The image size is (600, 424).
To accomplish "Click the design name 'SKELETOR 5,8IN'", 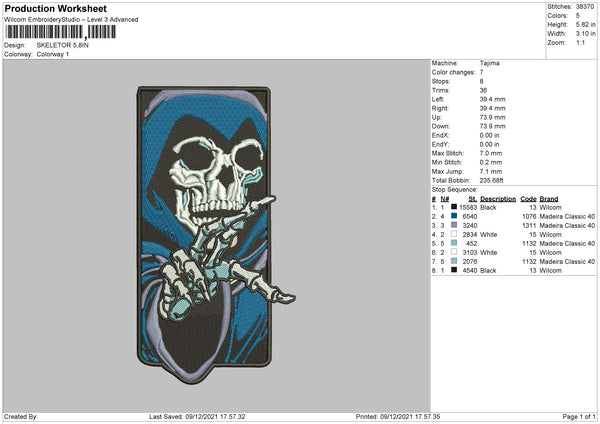I will [x=62, y=45].
